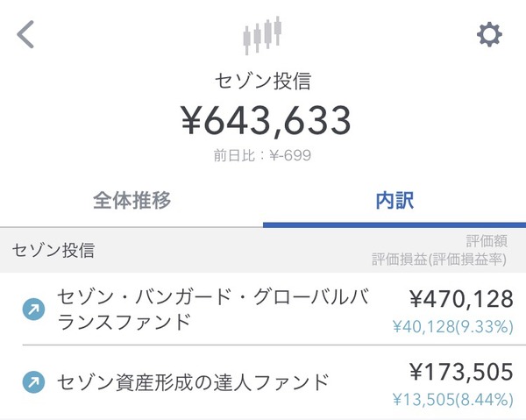Tap the up-arrow icon beside 達人ファンド

(33, 381)
